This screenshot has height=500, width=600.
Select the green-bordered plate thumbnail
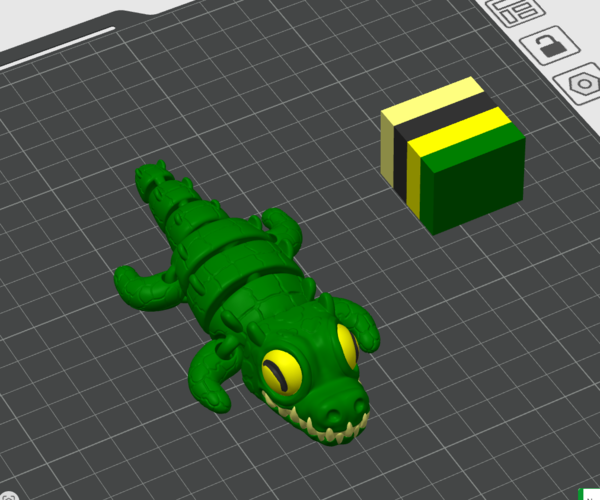coord(589,494)
